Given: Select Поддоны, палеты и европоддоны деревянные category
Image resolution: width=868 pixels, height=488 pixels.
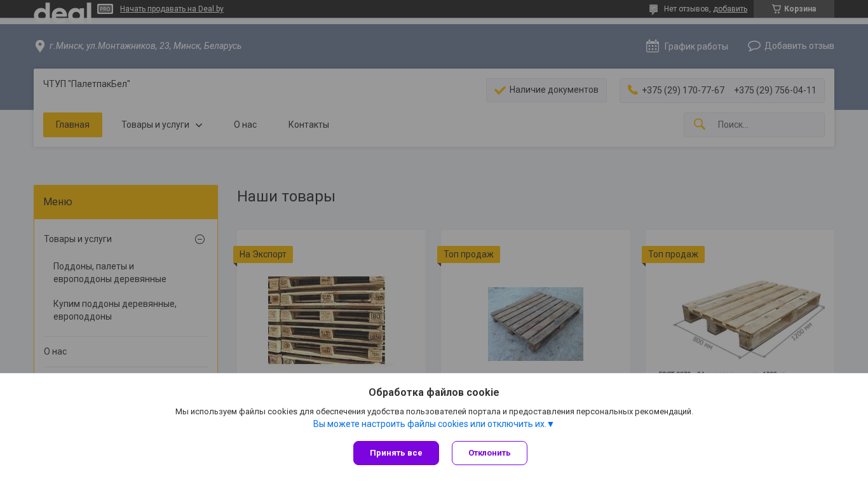Looking at the screenshot, I should point(110,273).
